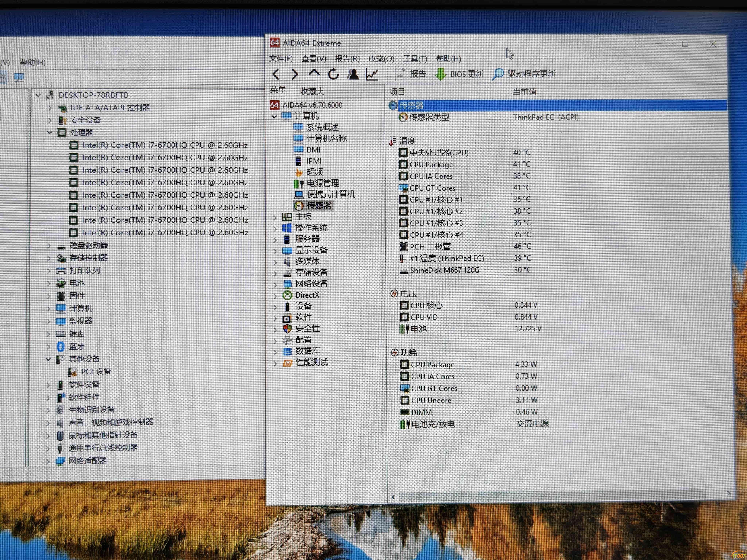Collapse the 计算机 node in AIDA64 tree
Screen dimensions: 747x560
(x=274, y=116)
